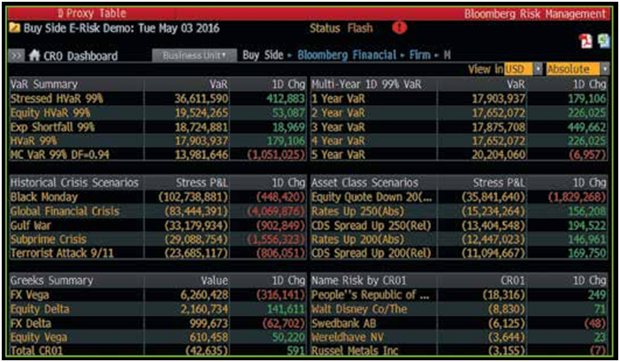Select the Firm breadcrumb link
This screenshot has height=362, width=620.
(x=420, y=55)
